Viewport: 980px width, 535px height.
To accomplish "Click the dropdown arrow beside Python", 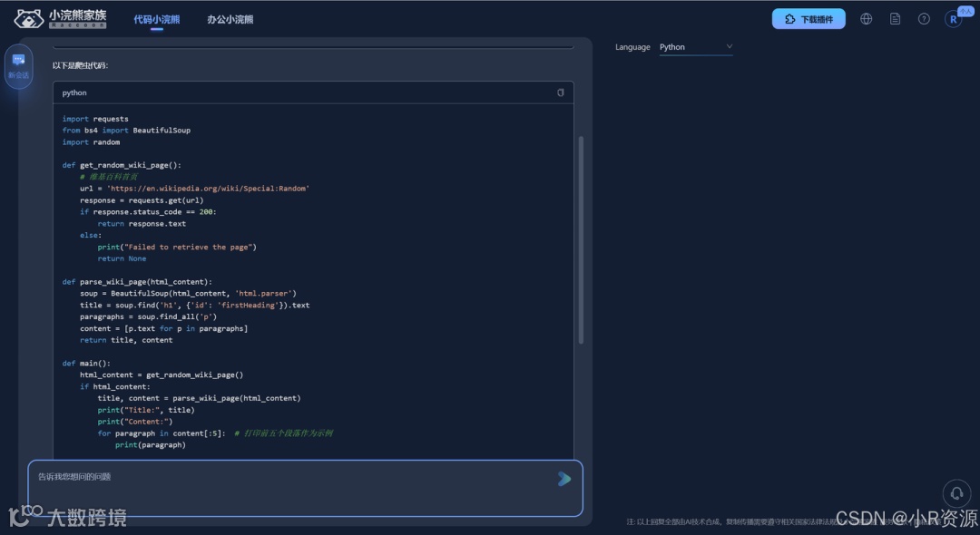I will coord(729,47).
